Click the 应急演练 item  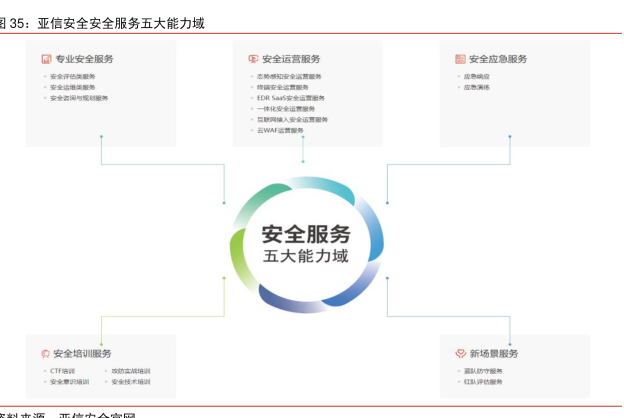477,88
